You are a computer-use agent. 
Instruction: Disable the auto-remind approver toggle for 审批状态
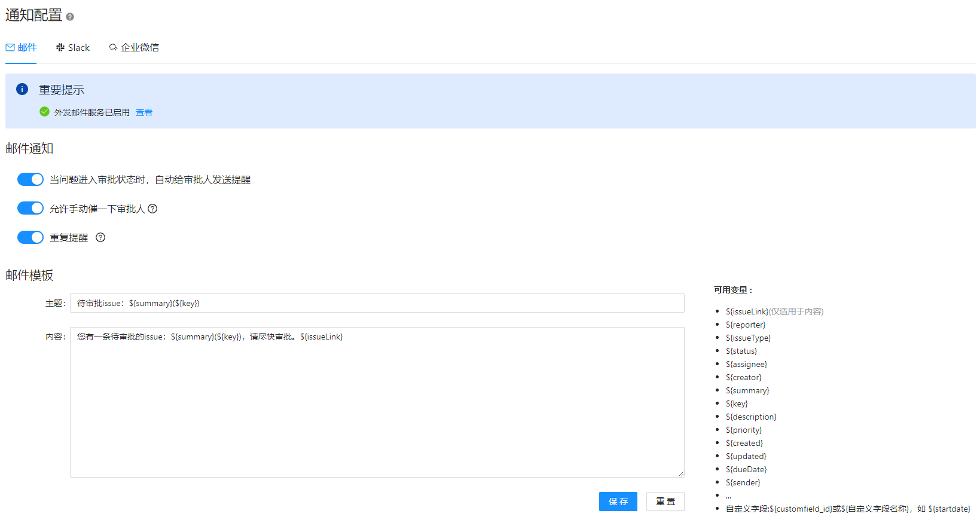pyautogui.click(x=30, y=179)
